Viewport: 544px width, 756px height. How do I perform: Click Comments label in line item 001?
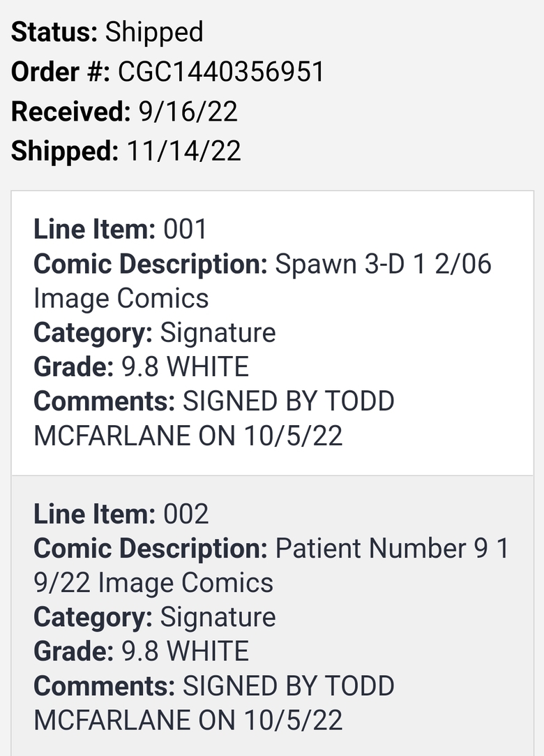104,401
